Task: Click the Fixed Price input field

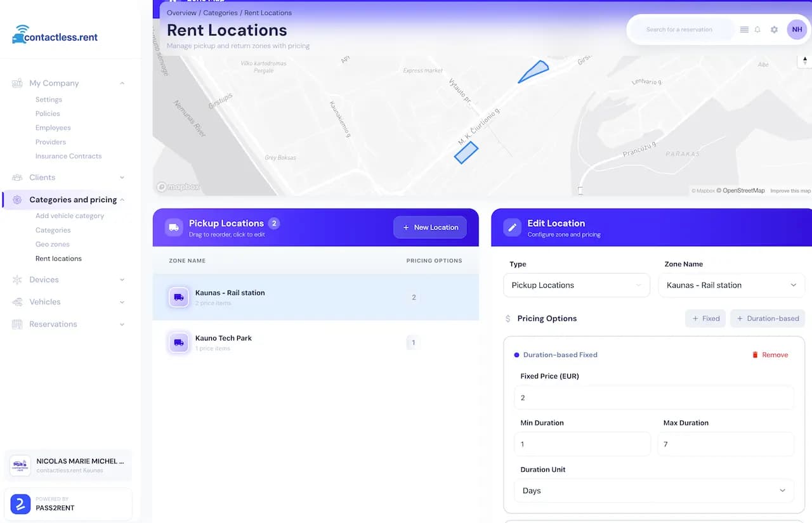Action: pos(653,397)
